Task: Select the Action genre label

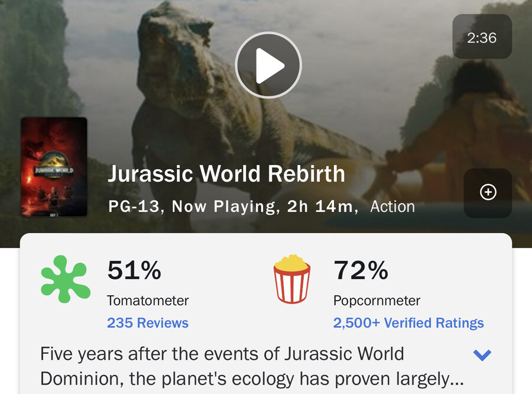Action: pos(392,206)
